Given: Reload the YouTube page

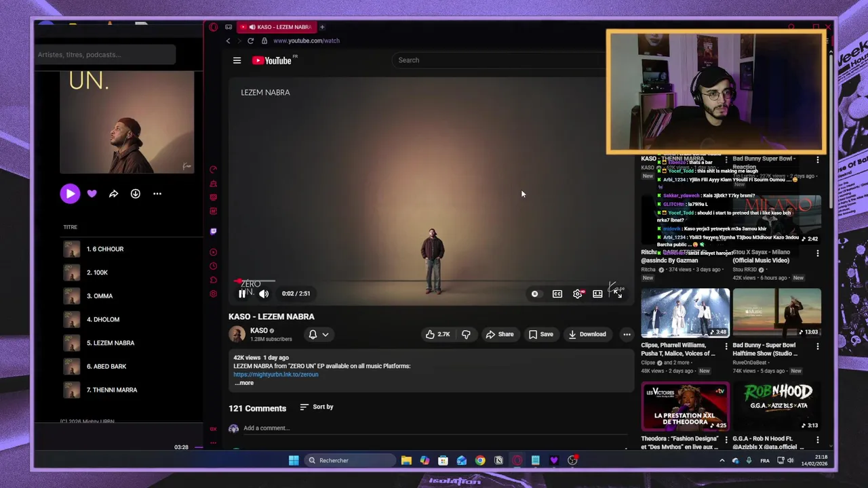Looking at the screenshot, I should [x=250, y=41].
